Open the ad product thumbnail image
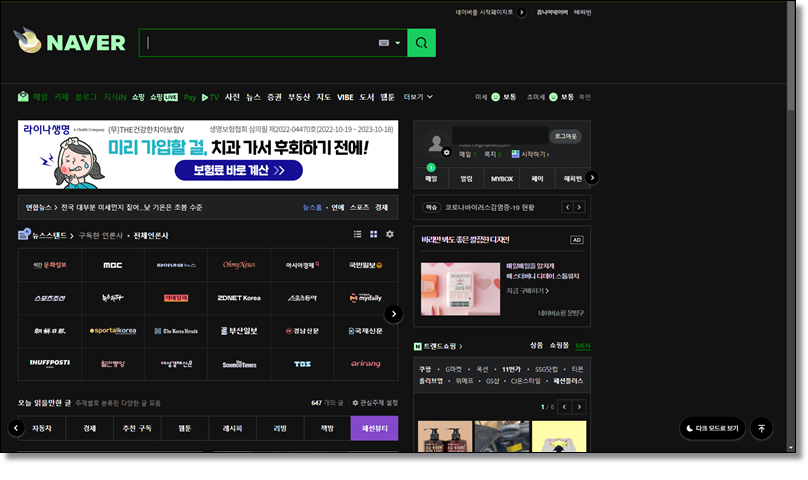 tap(460, 289)
